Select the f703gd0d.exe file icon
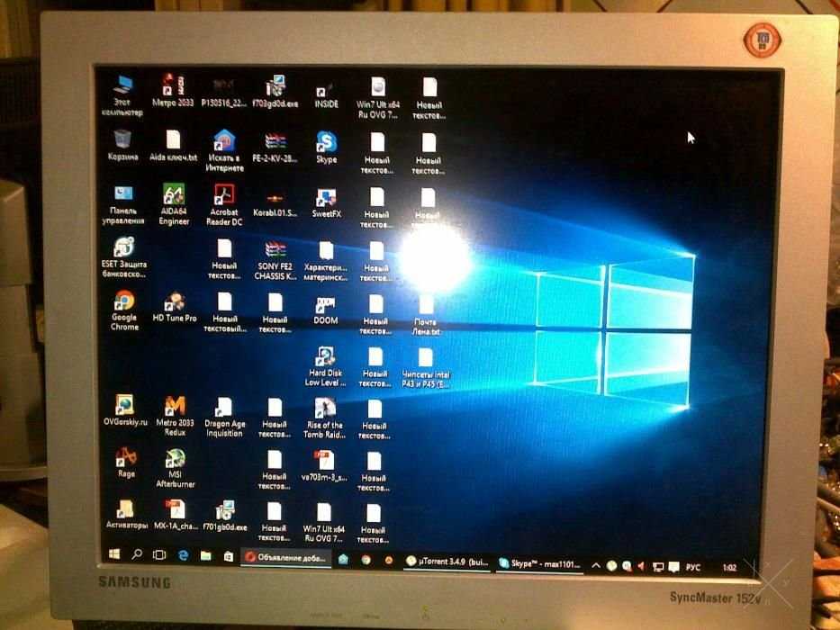Viewport: 840px width, 630px height. (x=275, y=91)
